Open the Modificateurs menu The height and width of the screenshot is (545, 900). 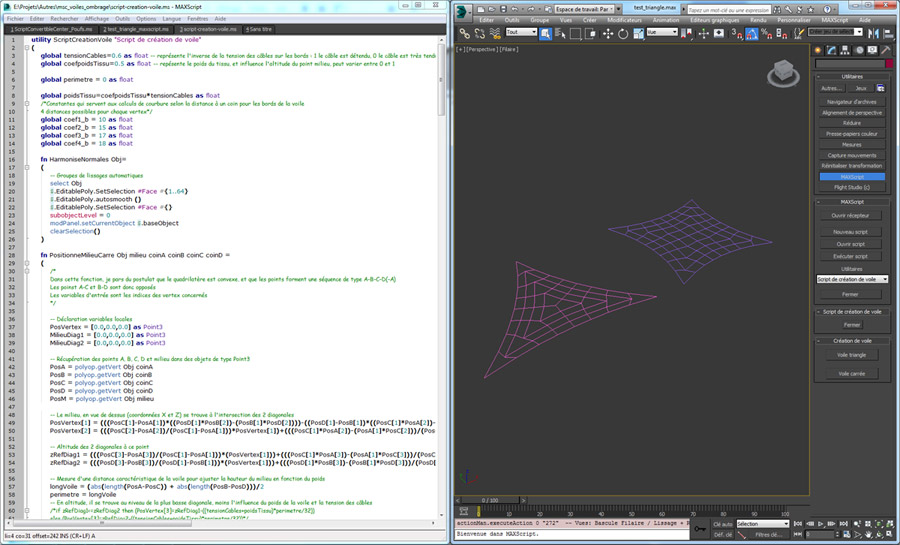(624, 20)
